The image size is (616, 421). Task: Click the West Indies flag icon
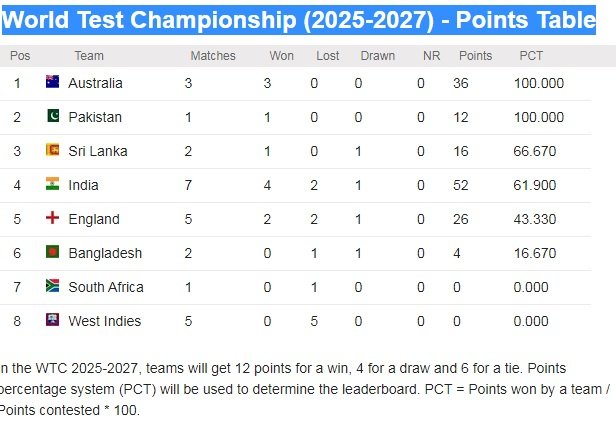click(x=52, y=320)
